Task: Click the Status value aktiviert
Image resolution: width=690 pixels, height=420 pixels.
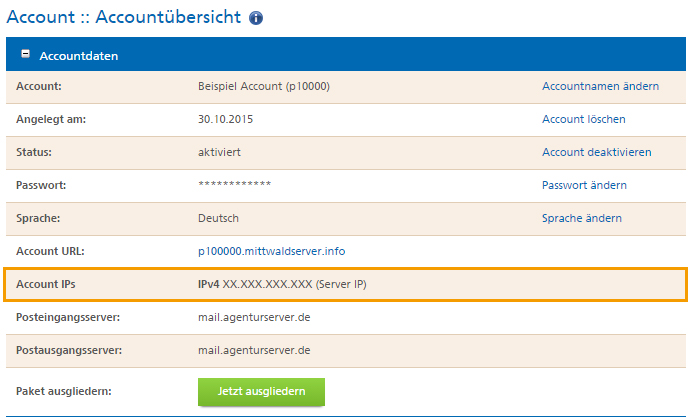Action: tap(219, 152)
